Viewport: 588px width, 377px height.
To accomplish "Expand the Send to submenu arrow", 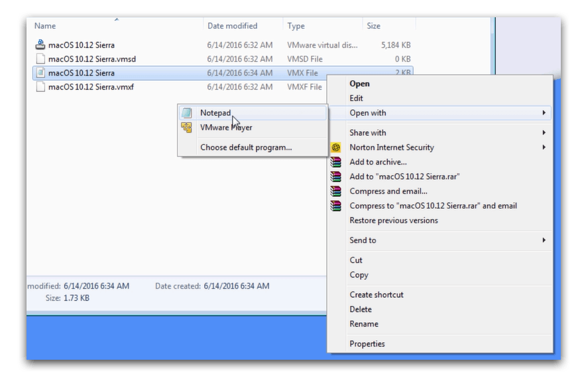I will pos(544,240).
